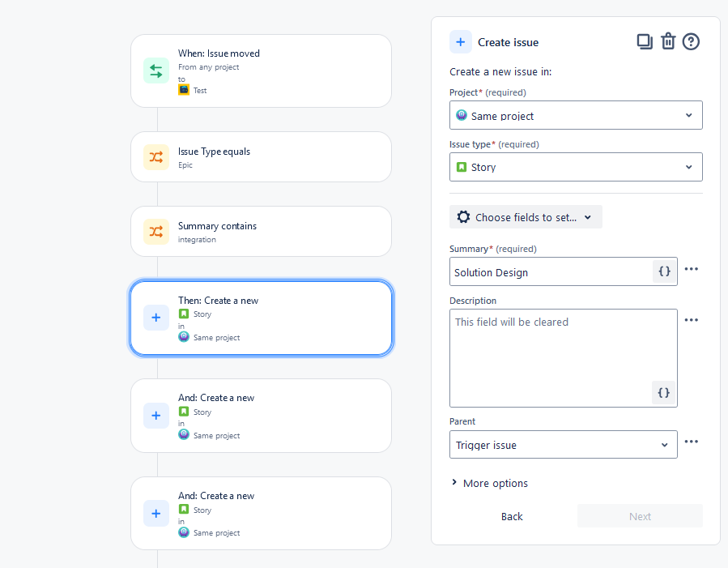Viewport: 728px width, 568px height.
Task: Click the 'Issue type* (required)' label
Action: click(x=494, y=144)
